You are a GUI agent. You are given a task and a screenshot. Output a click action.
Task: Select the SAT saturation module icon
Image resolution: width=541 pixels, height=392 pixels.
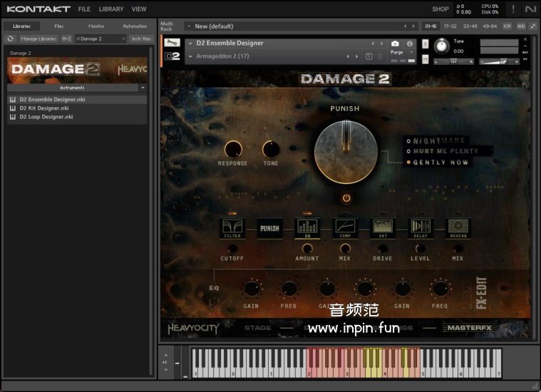383,228
